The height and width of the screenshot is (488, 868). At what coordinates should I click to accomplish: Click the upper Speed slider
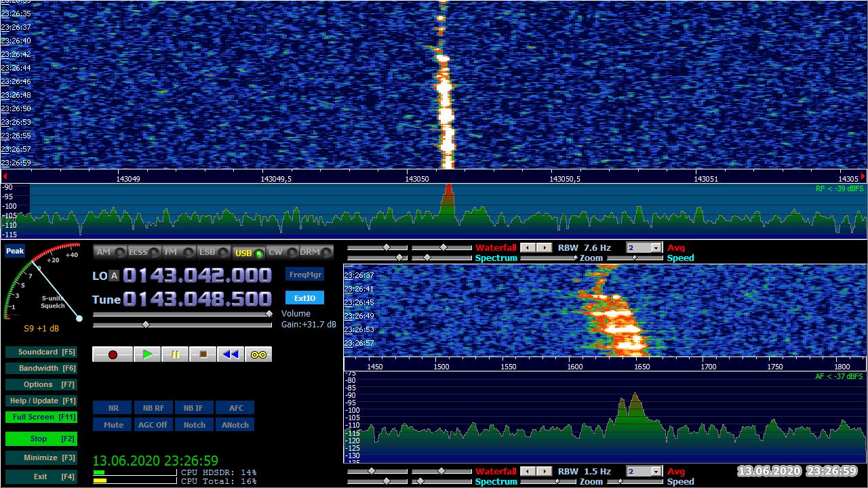635,258
